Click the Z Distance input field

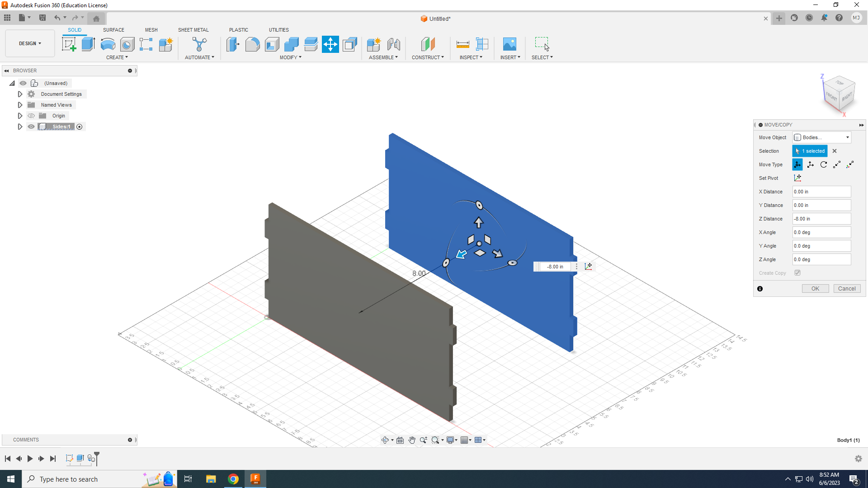tap(821, 219)
